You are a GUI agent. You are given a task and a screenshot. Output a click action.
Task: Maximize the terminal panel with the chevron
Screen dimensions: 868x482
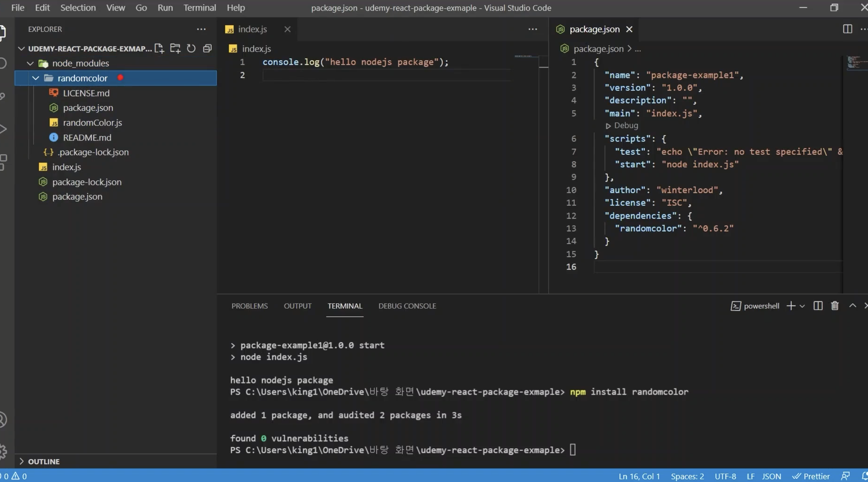(852, 306)
